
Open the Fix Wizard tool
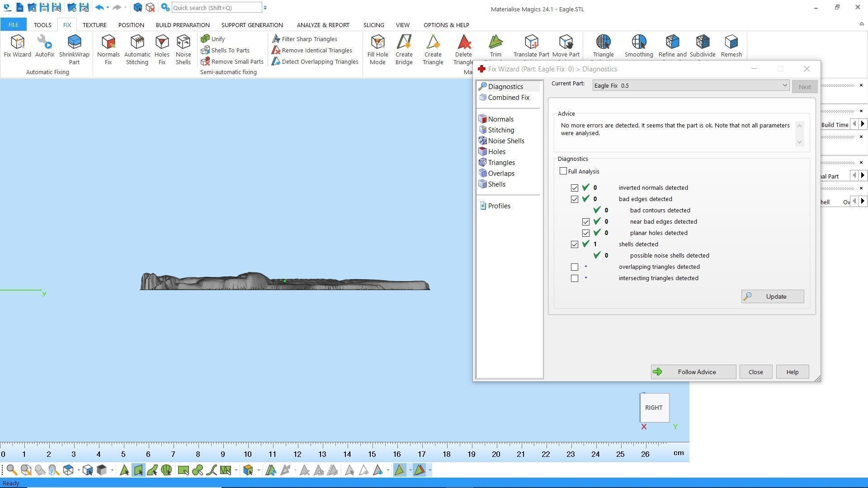point(17,46)
